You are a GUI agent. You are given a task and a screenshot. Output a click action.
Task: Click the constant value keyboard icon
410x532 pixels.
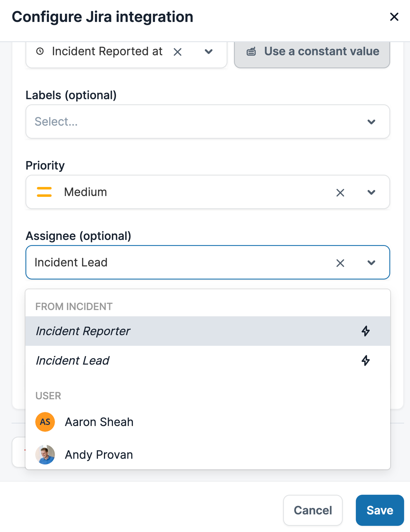click(x=251, y=52)
